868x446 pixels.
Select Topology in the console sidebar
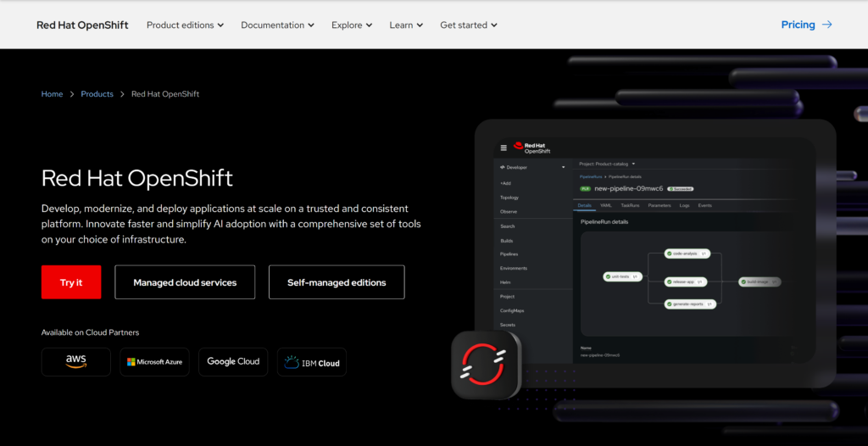click(509, 198)
